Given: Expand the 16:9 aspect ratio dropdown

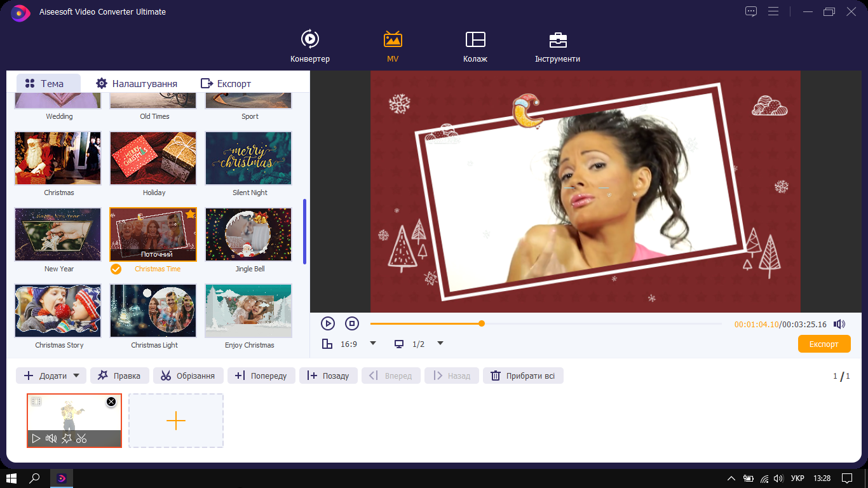Looking at the screenshot, I should (373, 344).
